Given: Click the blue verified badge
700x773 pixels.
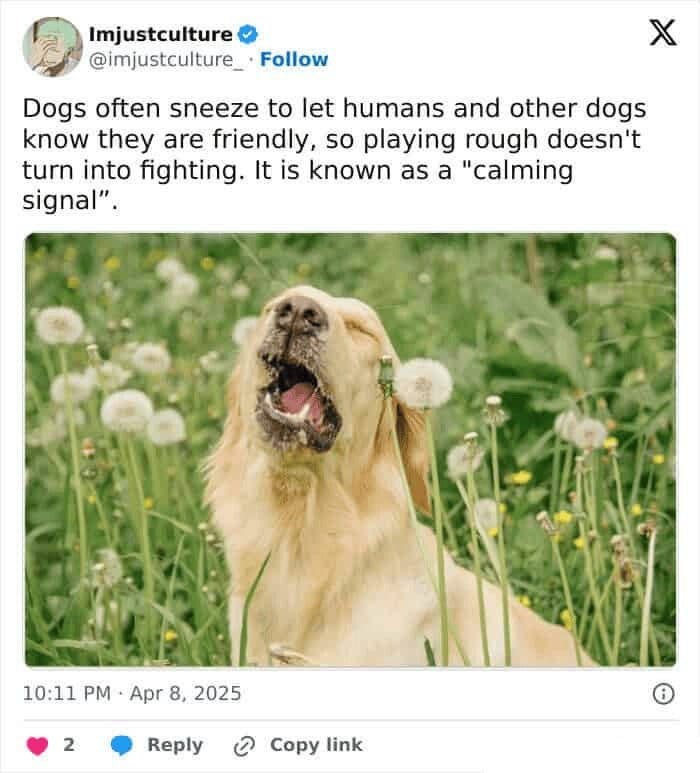Looking at the screenshot, I should click(247, 35).
